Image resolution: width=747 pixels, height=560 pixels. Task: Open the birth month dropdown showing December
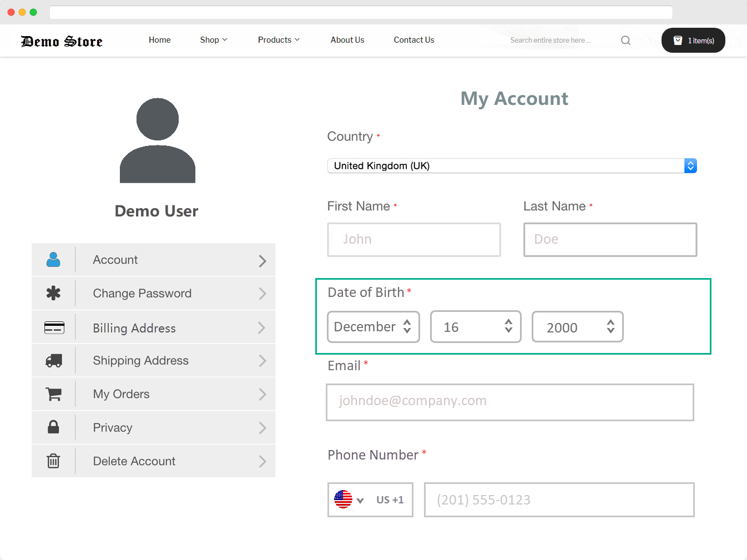coord(373,327)
